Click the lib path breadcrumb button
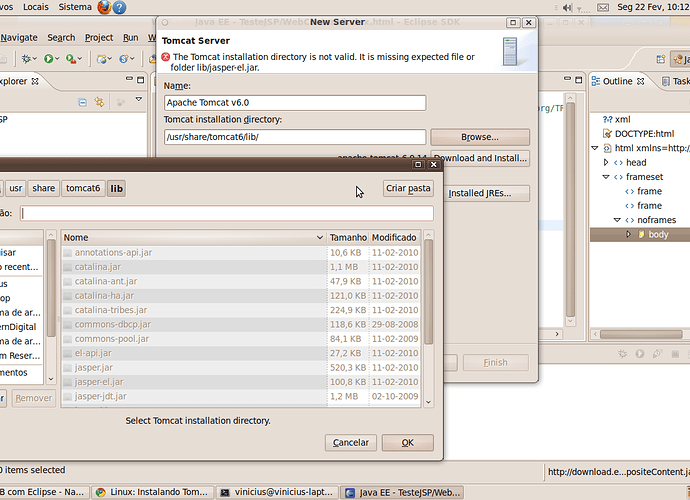Image resolution: width=690 pixels, height=500 pixels. click(117, 188)
